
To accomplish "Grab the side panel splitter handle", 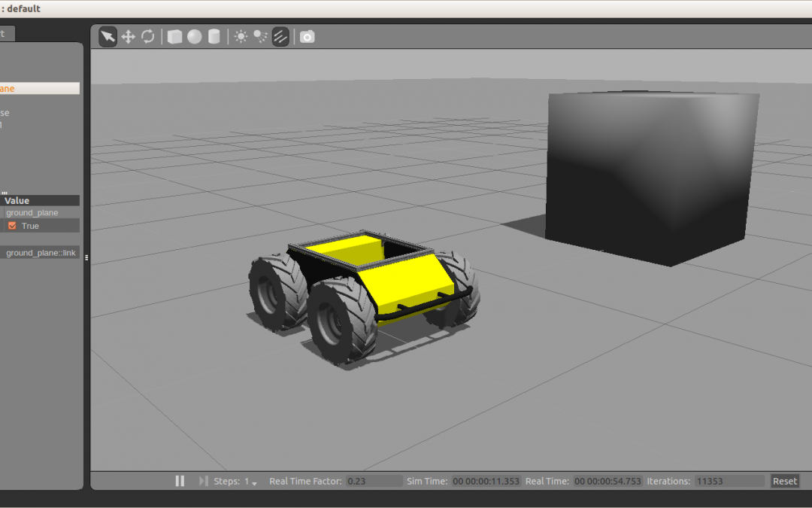I will click(x=86, y=257).
